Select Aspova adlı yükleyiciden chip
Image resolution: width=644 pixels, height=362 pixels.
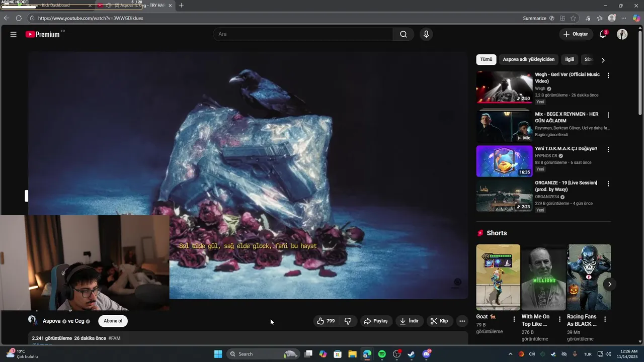[x=528, y=59]
